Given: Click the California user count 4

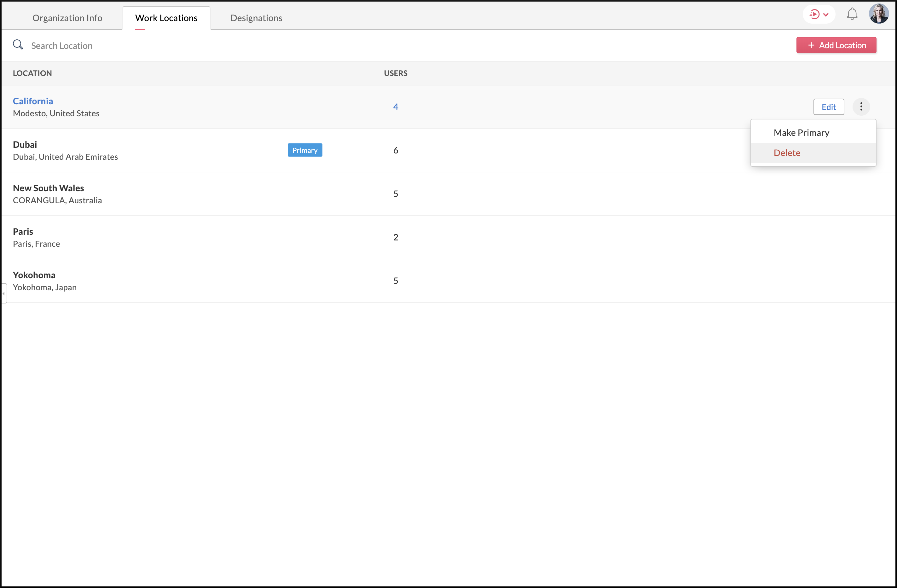Looking at the screenshot, I should click(x=395, y=107).
